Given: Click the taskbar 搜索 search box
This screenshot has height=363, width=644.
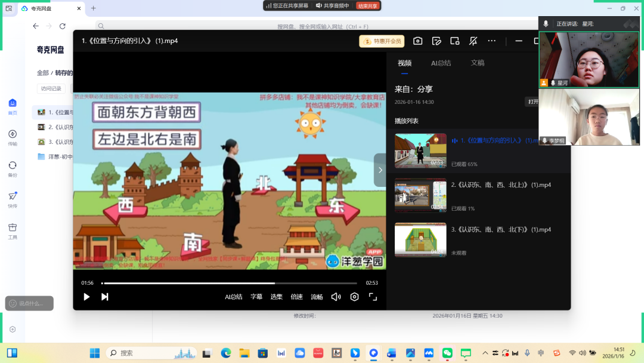Looking at the screenshot, I should (x=151, y=353).
